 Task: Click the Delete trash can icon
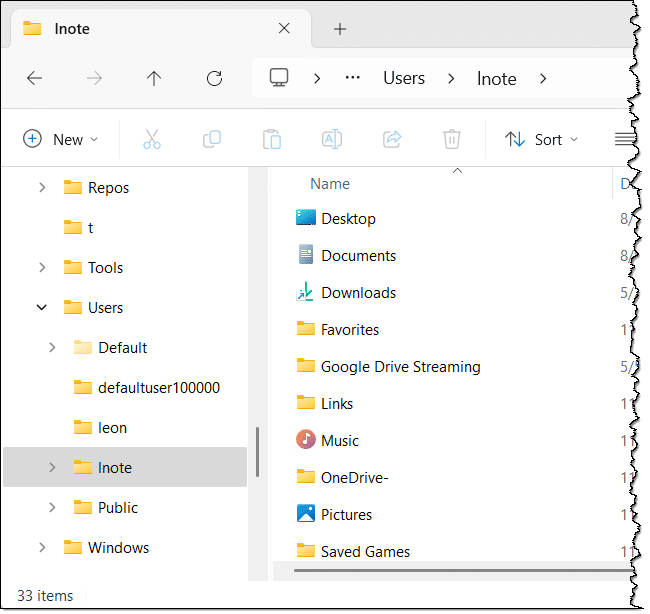coord(452,139)
